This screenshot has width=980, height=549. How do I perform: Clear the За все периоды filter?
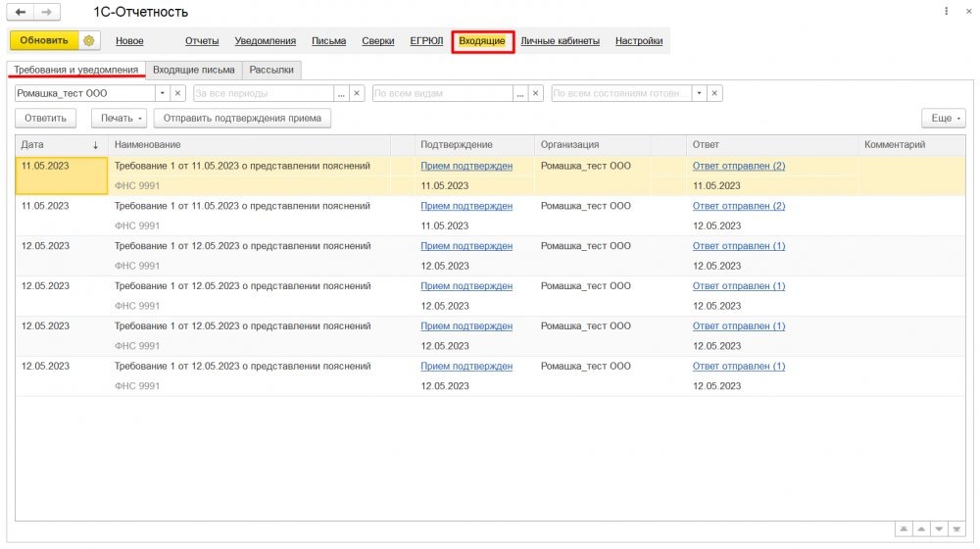pos(357,93)
